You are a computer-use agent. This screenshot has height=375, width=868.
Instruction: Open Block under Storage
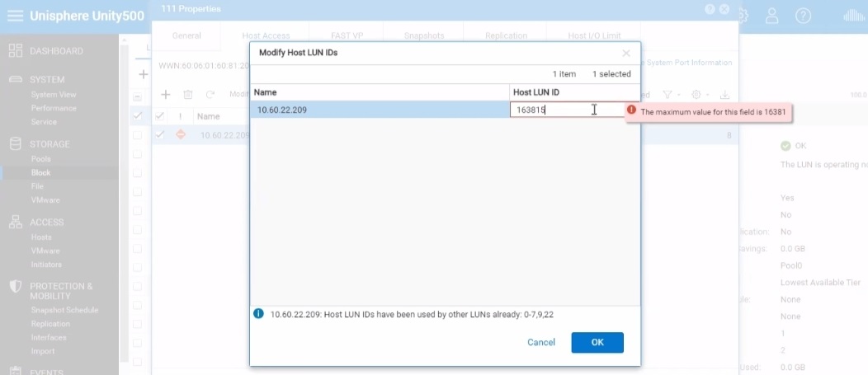[41, 172]
